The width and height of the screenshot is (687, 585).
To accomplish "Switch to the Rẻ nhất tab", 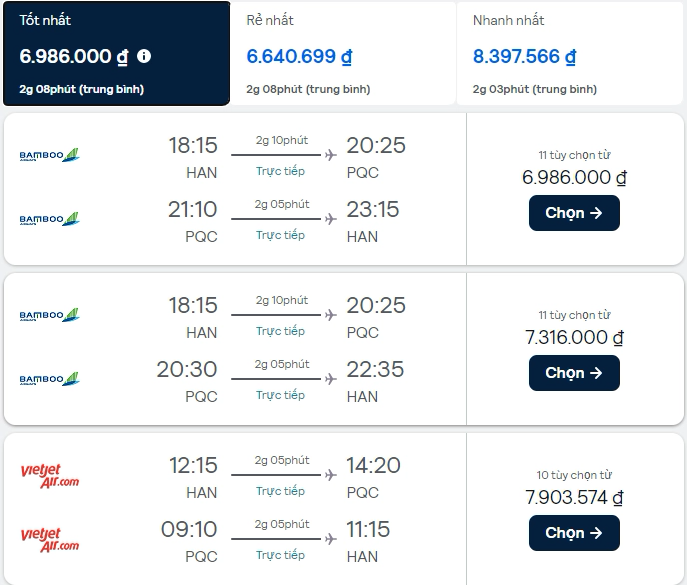I will pyautogui.click(x=343, y=53).
